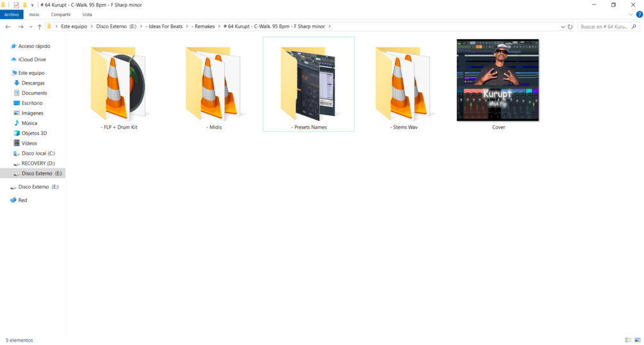This screenshot has width=644, height=345.
Task: Expand the chevron after '- Remakes' breadcrumb
Action: (219, 26)
